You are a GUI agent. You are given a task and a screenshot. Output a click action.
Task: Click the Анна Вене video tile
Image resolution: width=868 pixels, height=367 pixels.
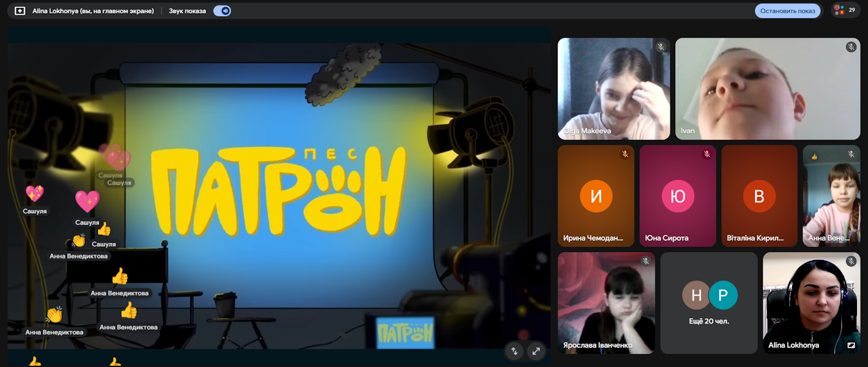(831, 196)
